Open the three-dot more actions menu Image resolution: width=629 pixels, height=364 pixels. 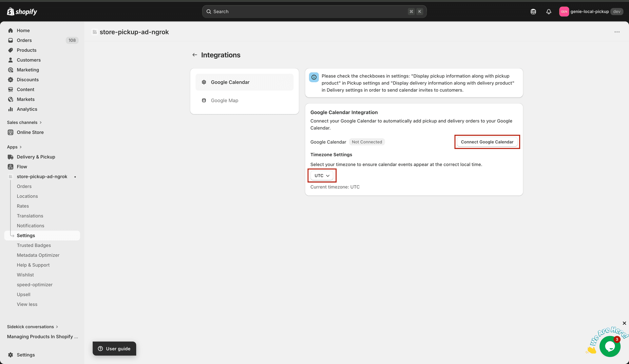pyautogui.click(x=617, y=32)
